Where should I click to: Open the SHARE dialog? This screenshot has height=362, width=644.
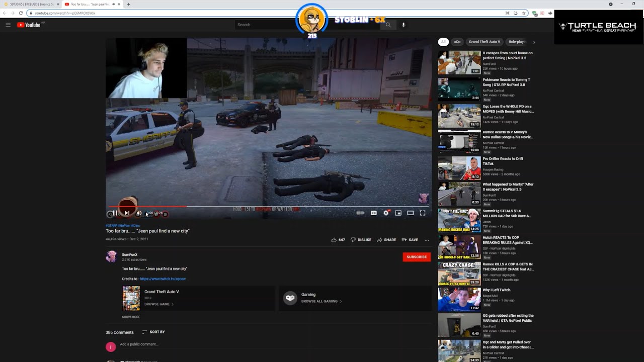tap(386, 240)
